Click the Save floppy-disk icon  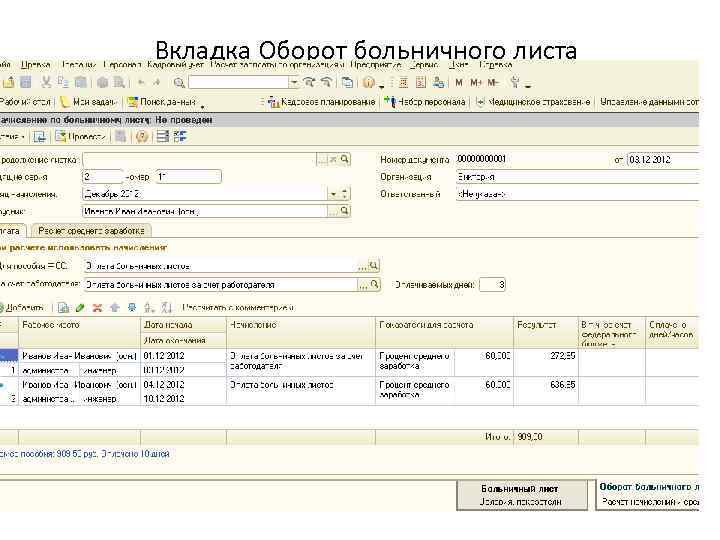(x=26, y=83)
